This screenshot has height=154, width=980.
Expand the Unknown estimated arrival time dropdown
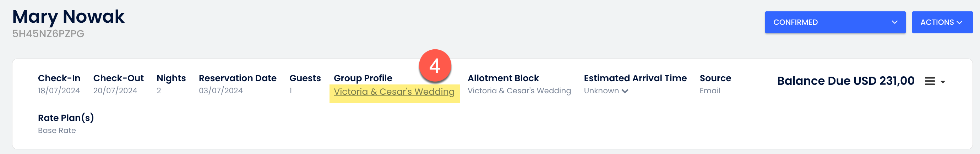pyautogui.click(x=606, y=91)
